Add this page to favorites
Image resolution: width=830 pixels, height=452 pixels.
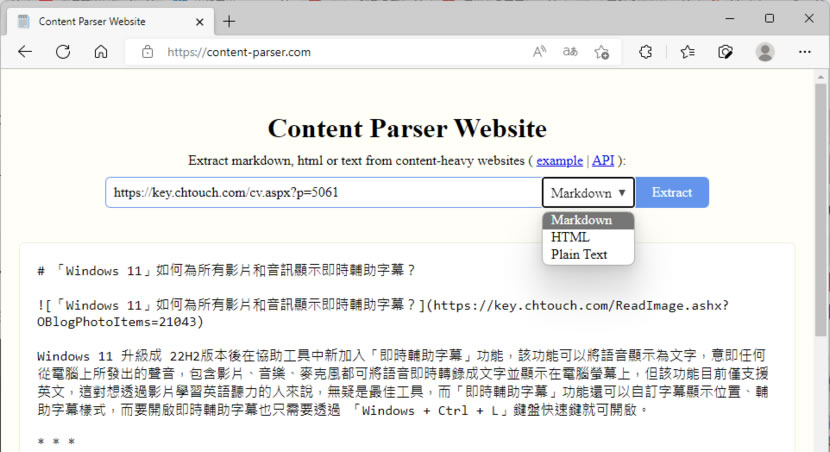pos(601,52)
